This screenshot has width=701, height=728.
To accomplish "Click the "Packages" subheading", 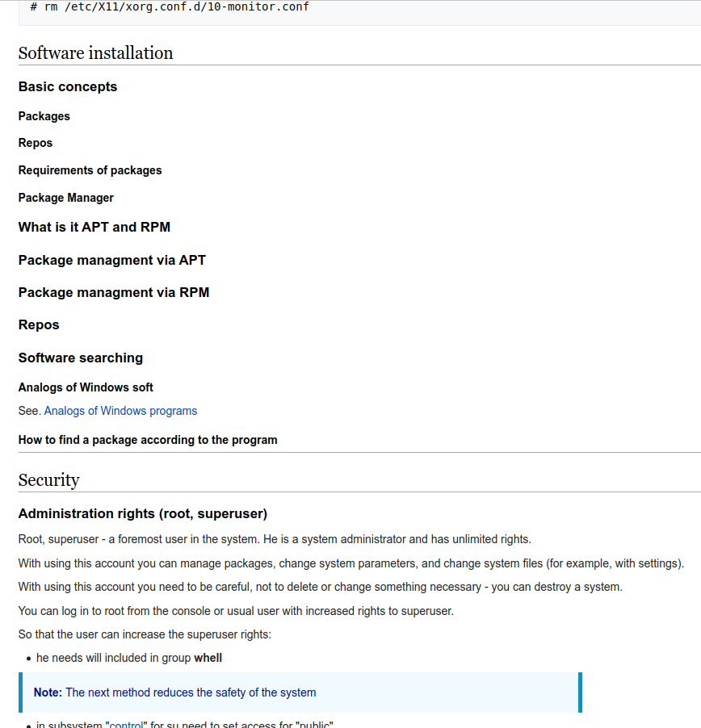I will (x=44, y=116).
